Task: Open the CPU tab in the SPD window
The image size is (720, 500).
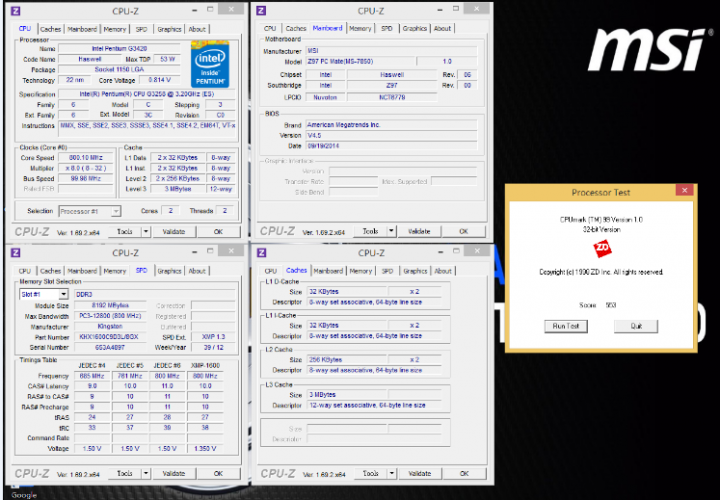Action: click(25, 271)
